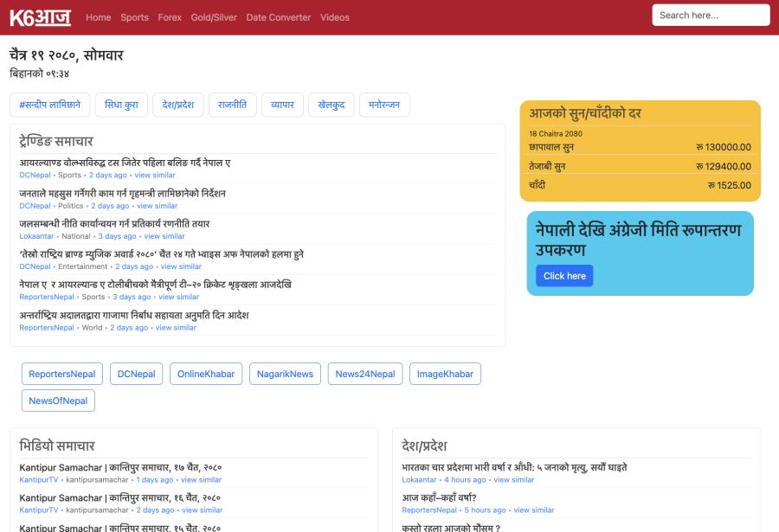Click 'view similar' on the National trending story
Viewport: 779px width, 532px height.
tap(164, 236)
